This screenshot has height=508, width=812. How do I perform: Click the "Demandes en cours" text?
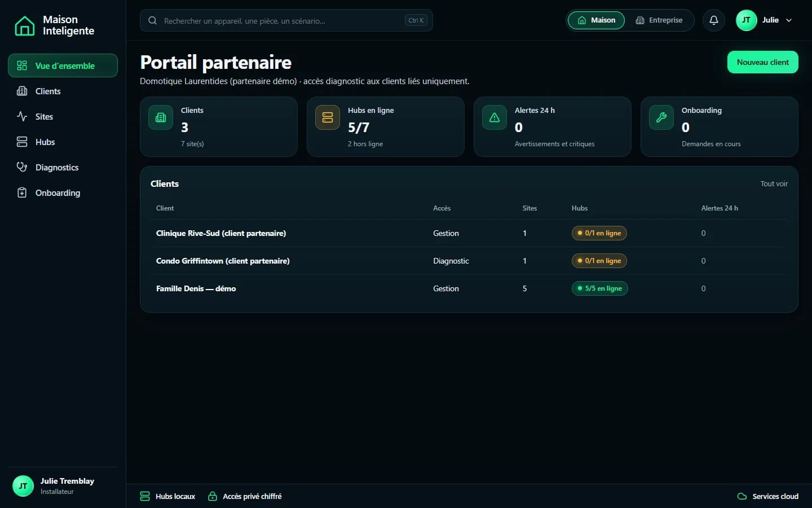[x=711, y=144]
